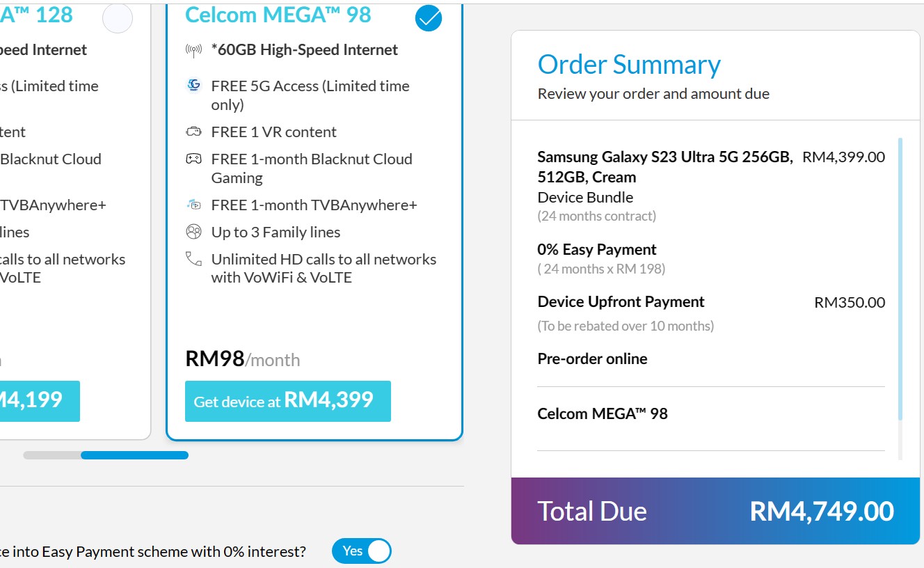Click the unlimited HD calls phone icon
Viewport: 924px width, 568px height.
tap(193, 259)
